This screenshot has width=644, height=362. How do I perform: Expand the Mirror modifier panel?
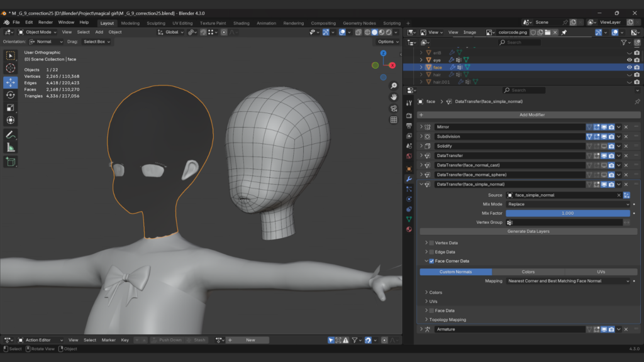pos(421,127)
